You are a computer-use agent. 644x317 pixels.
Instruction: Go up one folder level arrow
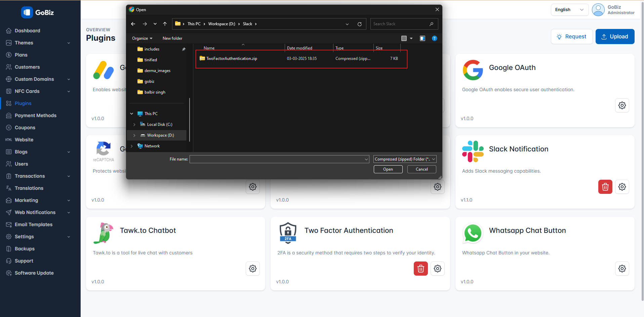[165, 24]
